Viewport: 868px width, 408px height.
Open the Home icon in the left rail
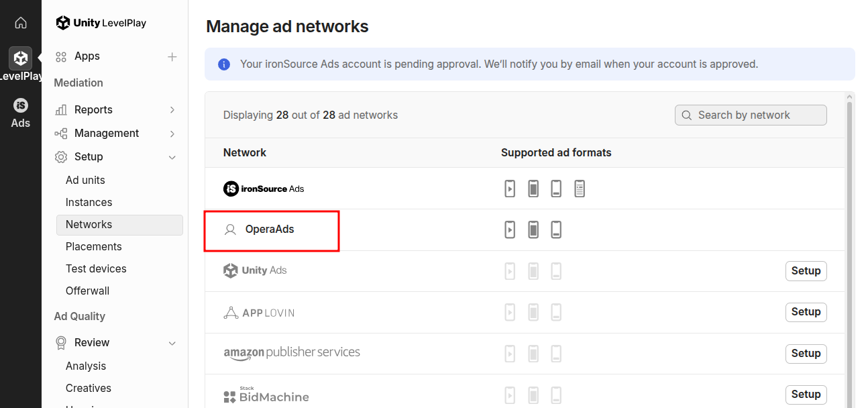(21, 23)
